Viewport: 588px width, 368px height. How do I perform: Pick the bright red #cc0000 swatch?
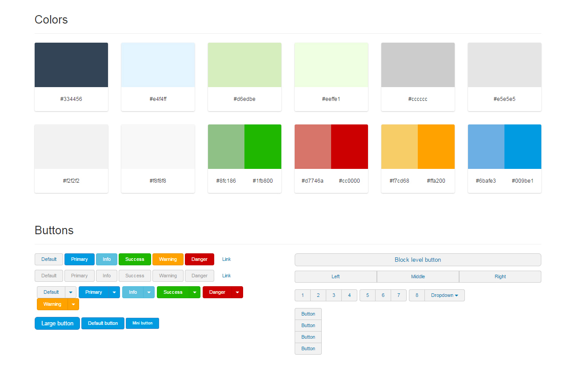pyautogui.click(x=349, y=147)
